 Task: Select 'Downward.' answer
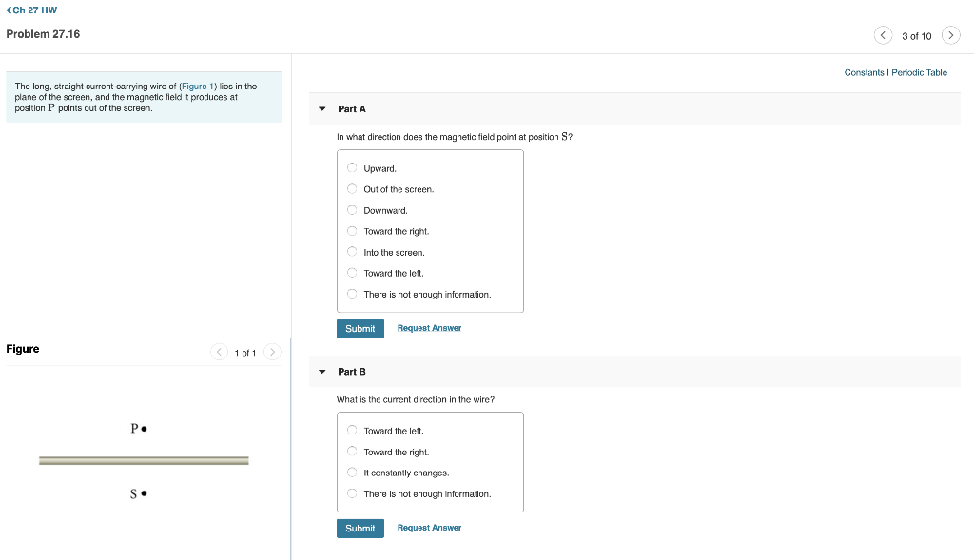pyautogui.click(x=352, y=210)
